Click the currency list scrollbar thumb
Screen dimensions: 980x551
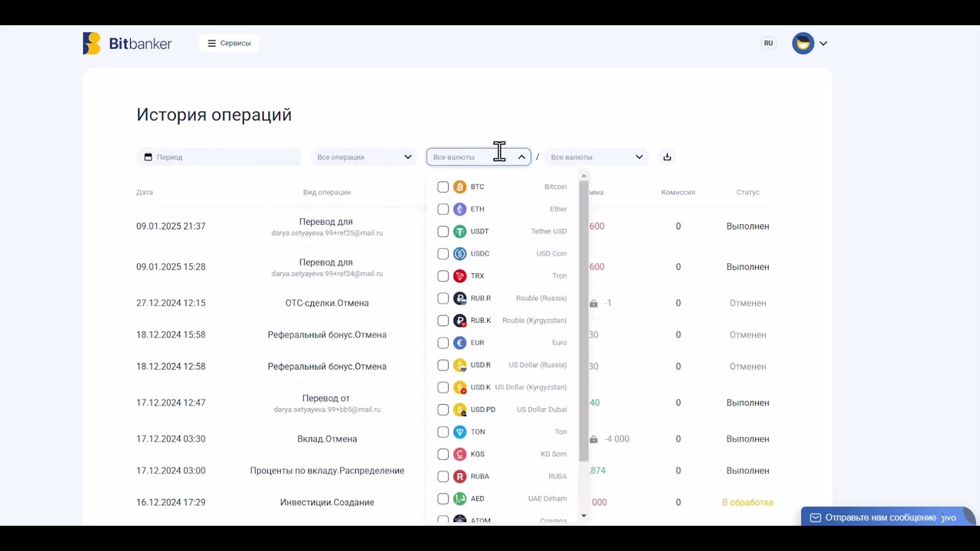[x=583, y=321]
